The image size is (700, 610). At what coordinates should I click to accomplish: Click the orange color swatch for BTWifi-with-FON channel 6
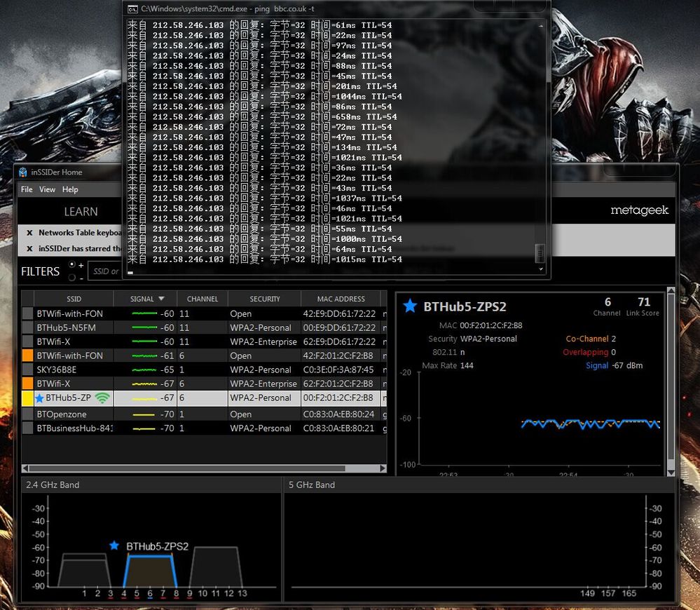pos(28,355)
